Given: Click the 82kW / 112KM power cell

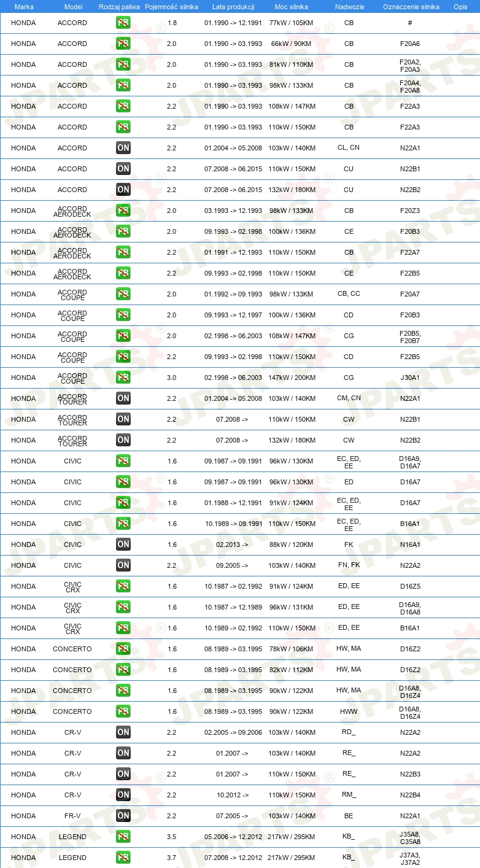Looking at the screenshot, I should (292, 670).
